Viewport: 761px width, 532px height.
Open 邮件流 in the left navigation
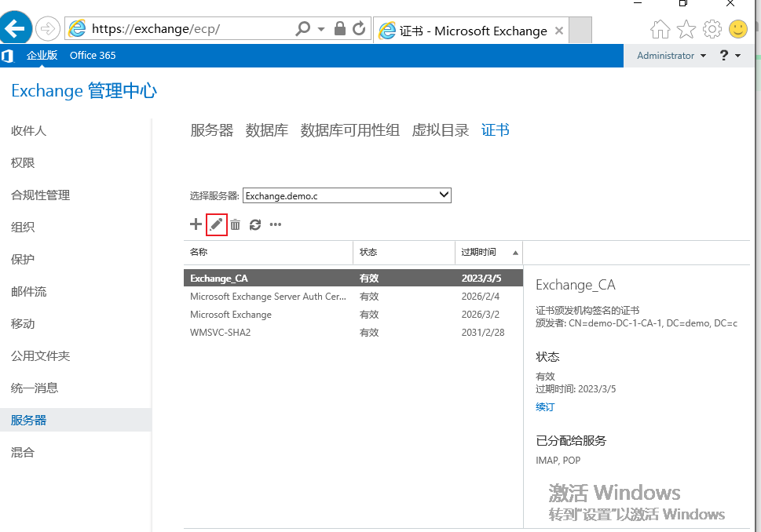(28, 291)
